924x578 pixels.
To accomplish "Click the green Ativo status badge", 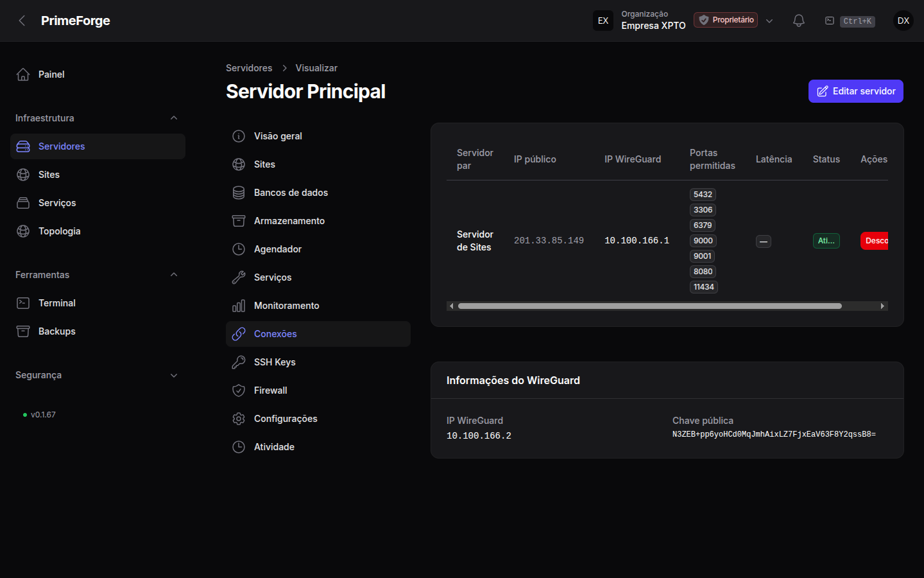I will [x=826, y=241].
